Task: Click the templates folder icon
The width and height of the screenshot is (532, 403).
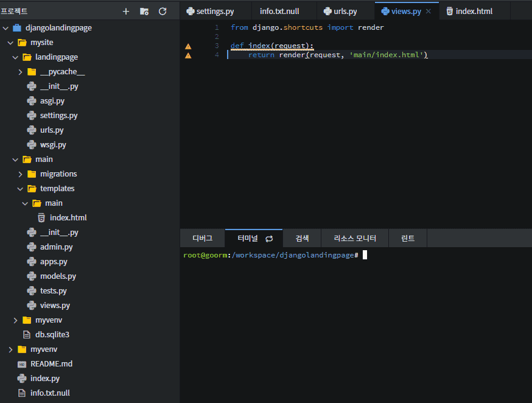Action: [x=32, y=189]
